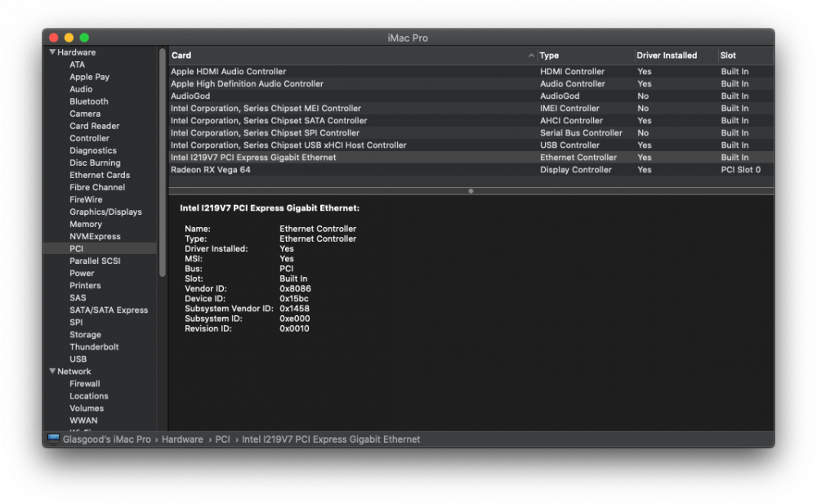Open Locations under Network
Screen dimensions: 817x504
pos(89,395)
